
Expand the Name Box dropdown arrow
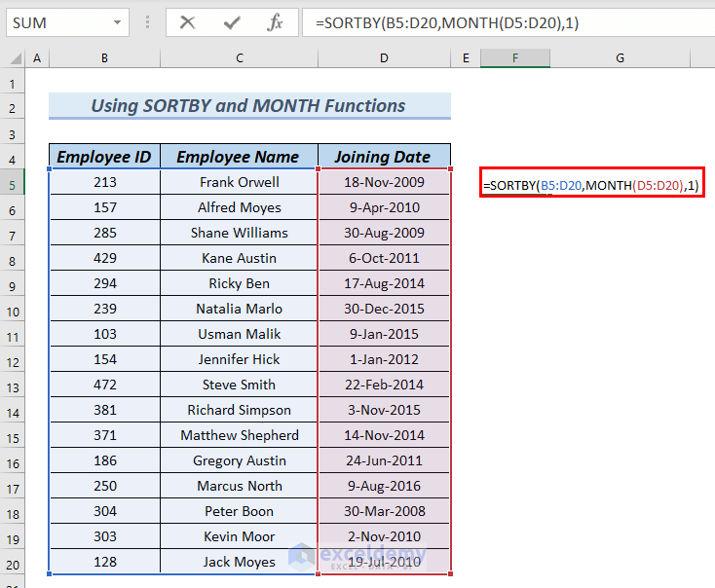[117, 22]
